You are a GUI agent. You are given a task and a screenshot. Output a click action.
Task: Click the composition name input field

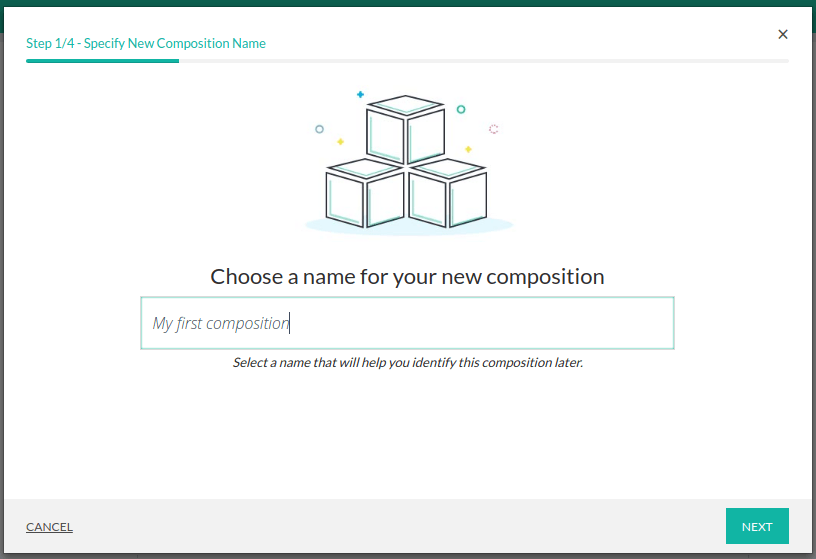pyautogui.click(x=407, y=323)
